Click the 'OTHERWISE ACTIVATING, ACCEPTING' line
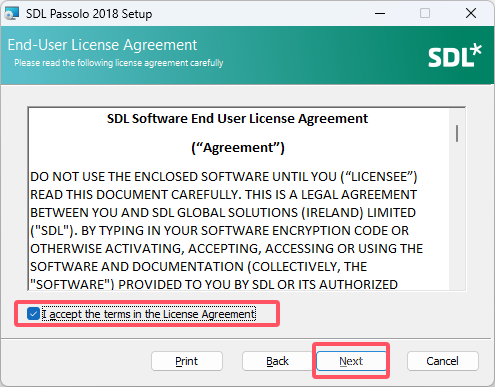The image size is (495, 387). [227, 249]
